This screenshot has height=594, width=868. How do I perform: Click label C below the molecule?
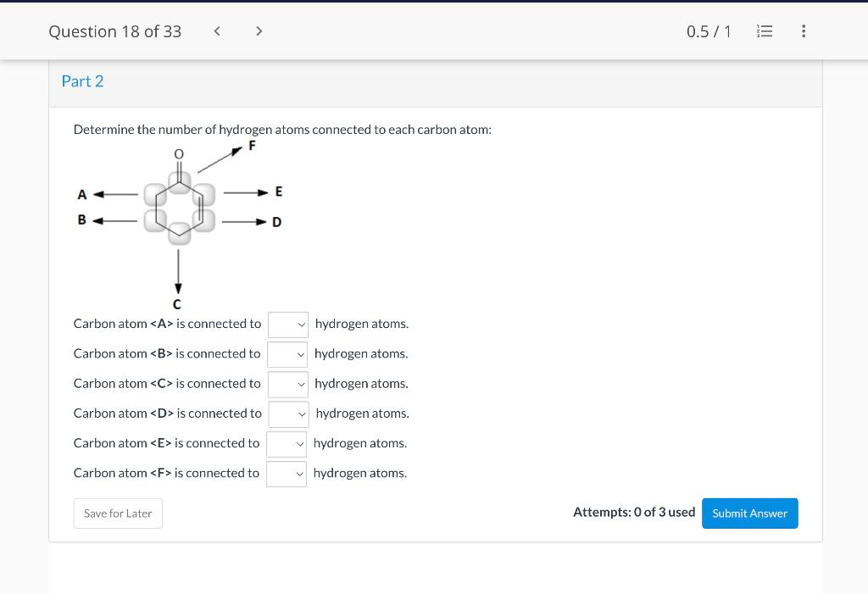tap(177, 304)
